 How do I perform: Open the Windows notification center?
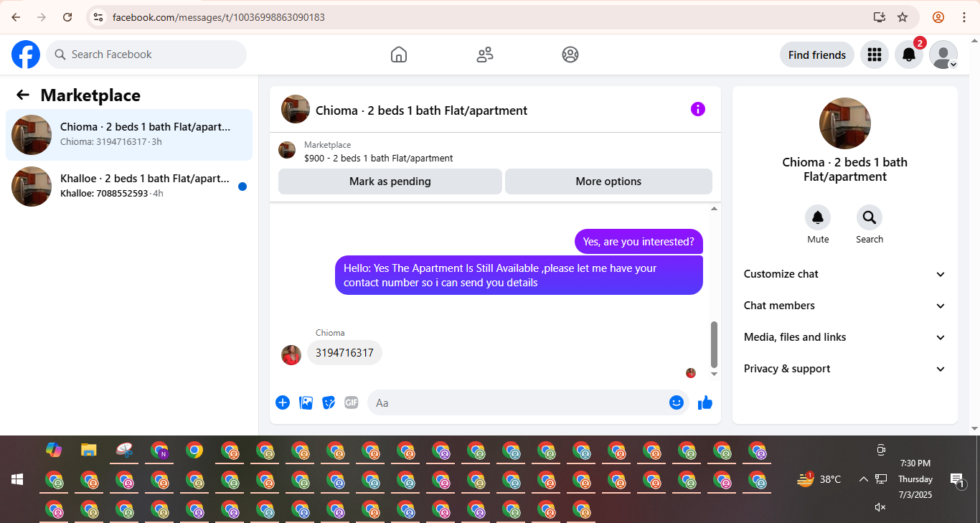tap(956, 479)
